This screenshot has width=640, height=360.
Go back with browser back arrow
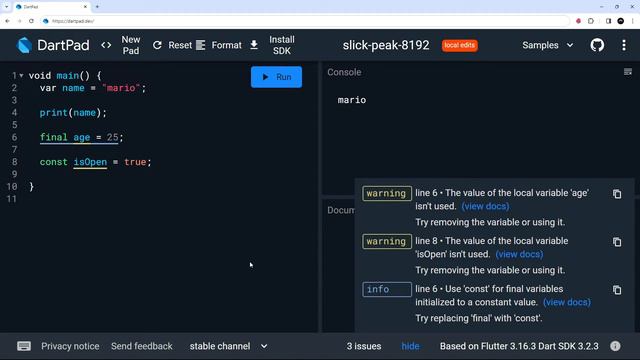(x=7, y=21)
